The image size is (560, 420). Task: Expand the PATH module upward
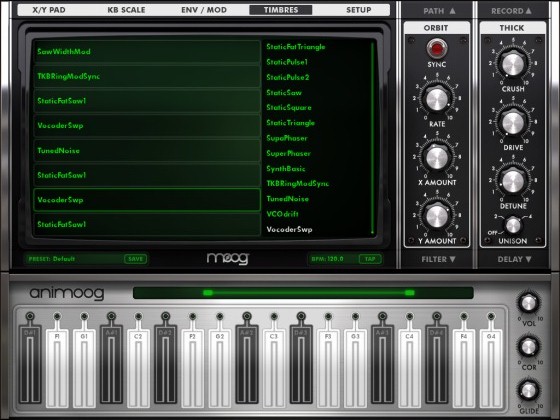(439, 11)
